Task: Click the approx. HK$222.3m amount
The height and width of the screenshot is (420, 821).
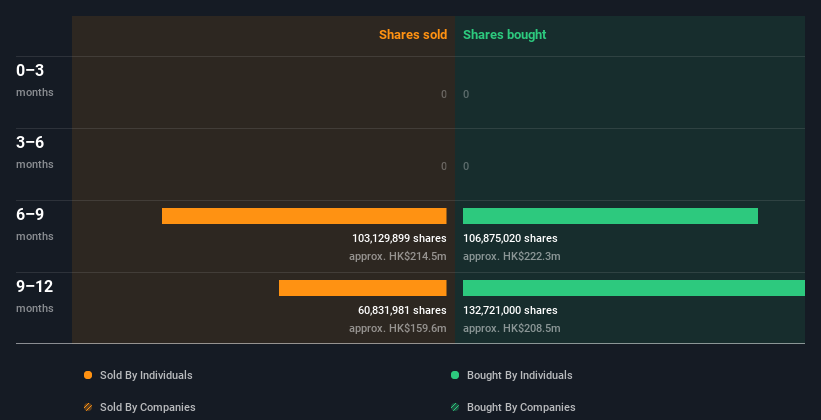Action: tap(512, 257)
